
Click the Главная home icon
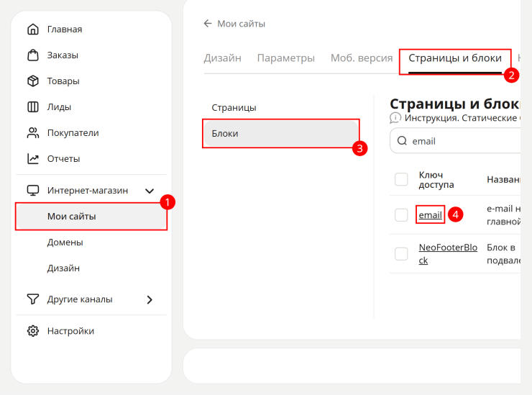coord(33,29)
